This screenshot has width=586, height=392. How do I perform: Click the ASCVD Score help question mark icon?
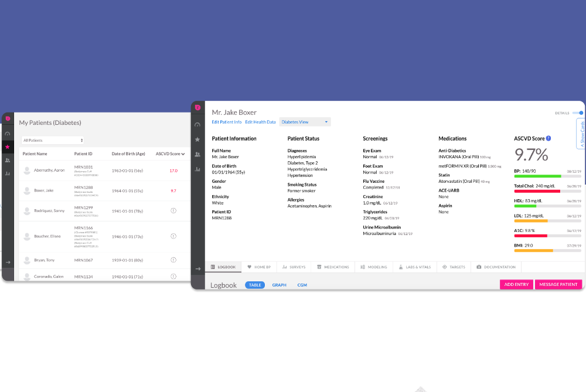(x=548, y=139)
